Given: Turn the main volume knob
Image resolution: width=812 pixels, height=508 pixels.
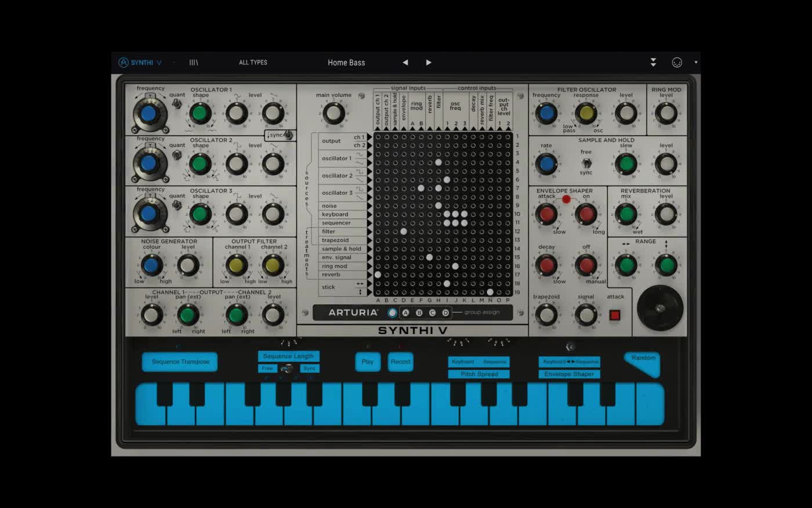Looking at the screenshot, I should [333, 113].
